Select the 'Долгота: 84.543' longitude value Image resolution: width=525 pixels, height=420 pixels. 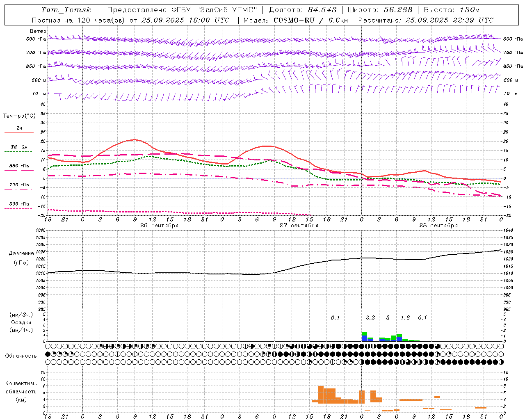coord(303,10)
